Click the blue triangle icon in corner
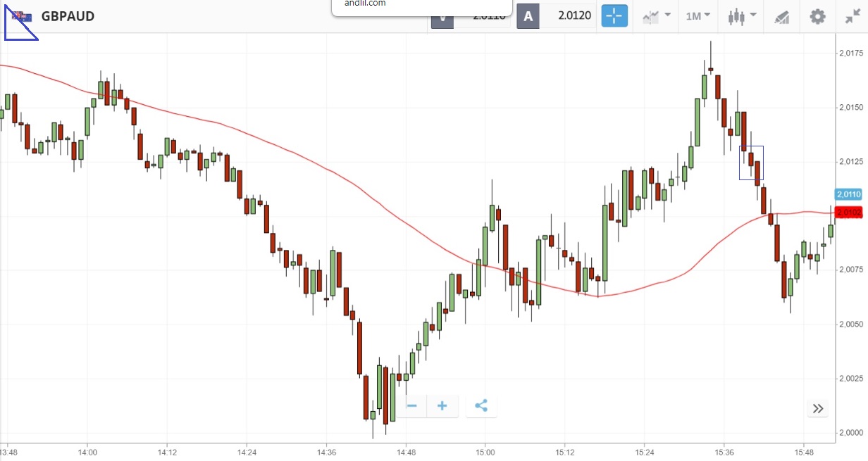The height and width of the screenshot is (461, 868). [21, 23]
